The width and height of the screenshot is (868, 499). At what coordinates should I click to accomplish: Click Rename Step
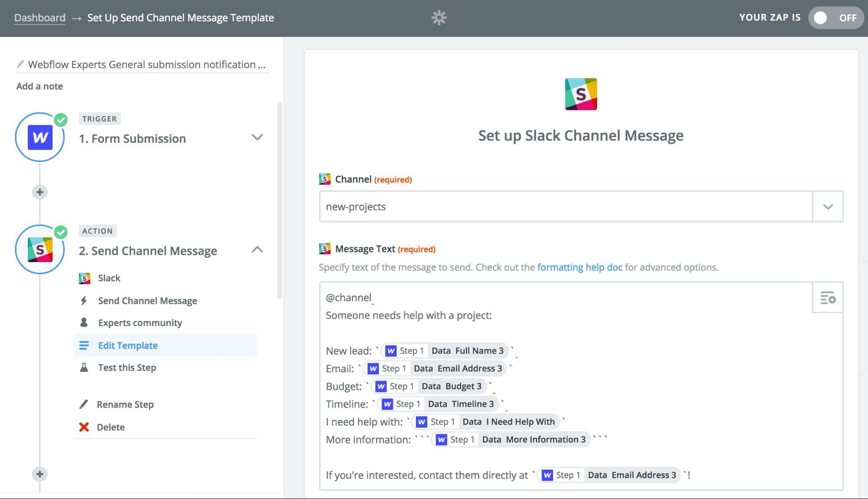[125, 404]
